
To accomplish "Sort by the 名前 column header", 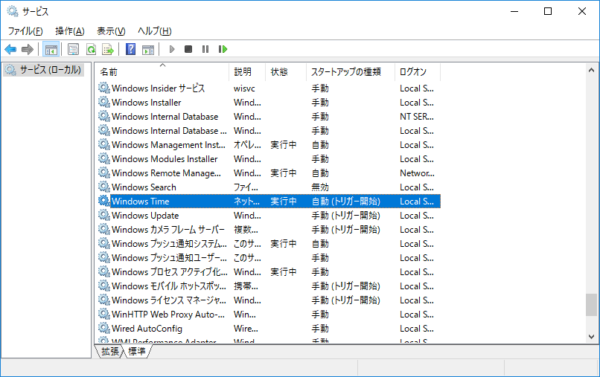I will click(162, 72).
